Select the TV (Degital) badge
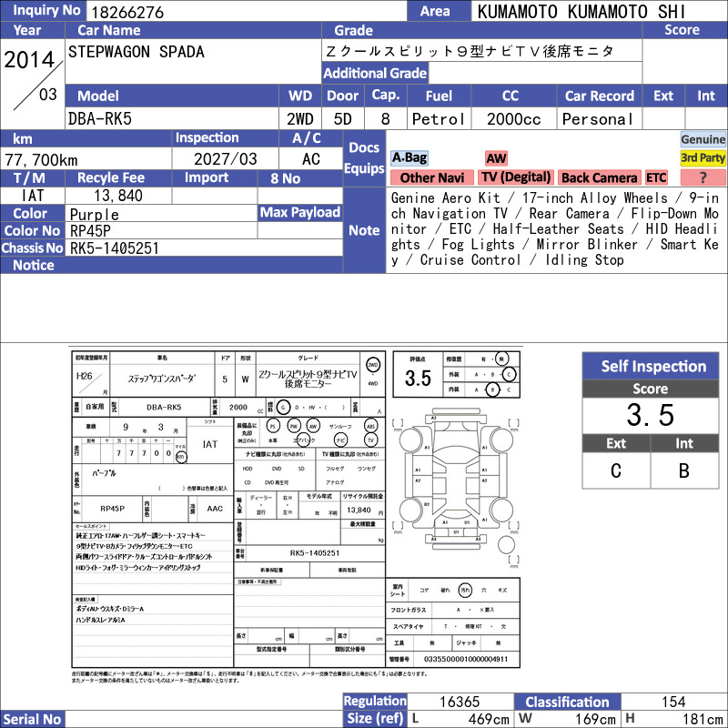This screenshot has height=728, width=728. click(516, 177)
